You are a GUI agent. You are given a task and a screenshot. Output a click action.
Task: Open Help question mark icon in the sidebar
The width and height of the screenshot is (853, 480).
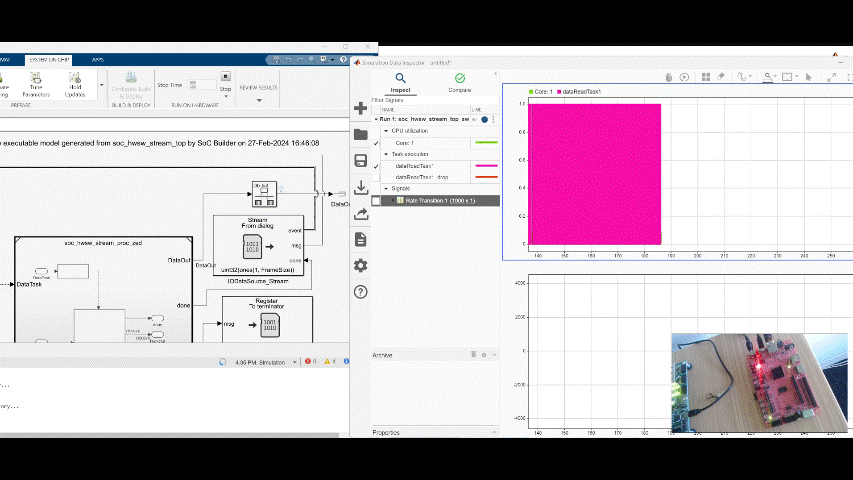361,292
